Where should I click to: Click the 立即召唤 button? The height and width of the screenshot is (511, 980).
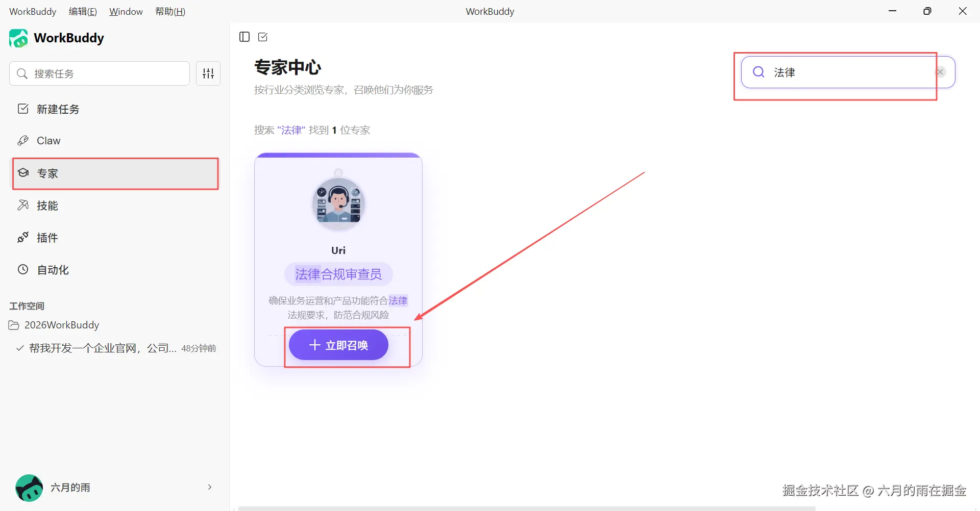point(338,345)
